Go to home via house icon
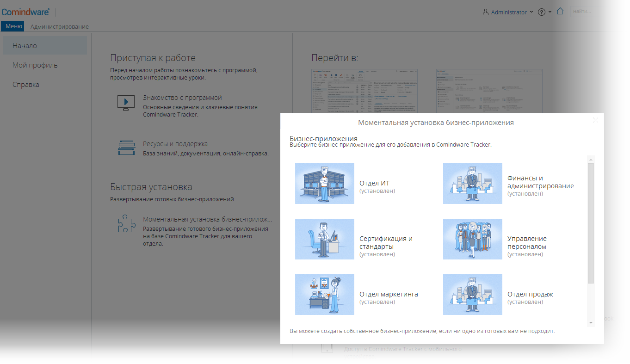Image resolution: width=630 pixels, height=364 pixels. pyautogui.click(x=560, y=11)
